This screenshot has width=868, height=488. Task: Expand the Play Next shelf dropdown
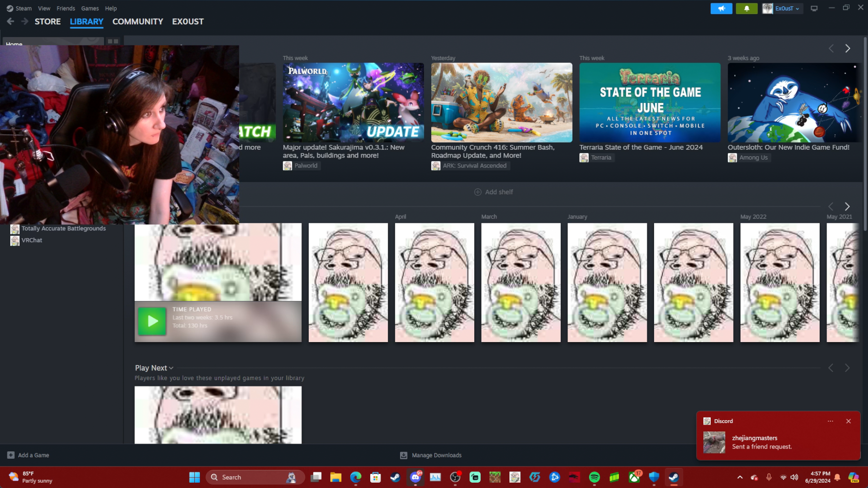pos(171,368)
